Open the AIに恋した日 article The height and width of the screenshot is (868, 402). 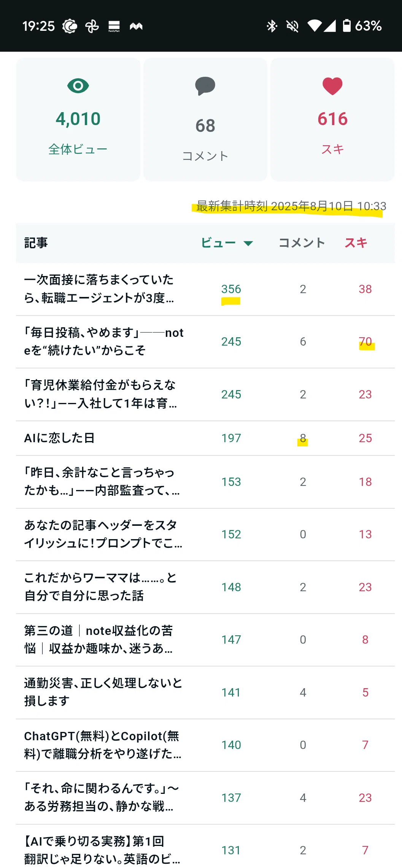coord(205,438)
